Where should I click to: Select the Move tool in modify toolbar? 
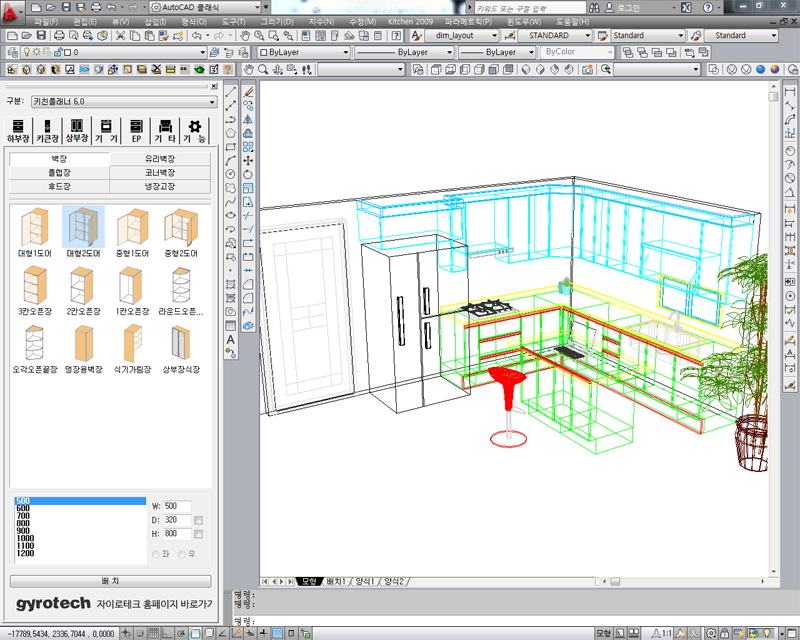pyautogui.click(x=248, y=161)
